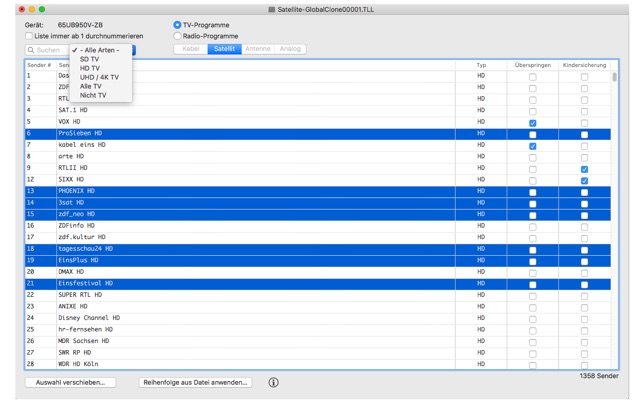Sort by Sender # column header
Viewport: 643px width, 402px height.
tap(40, 65)
